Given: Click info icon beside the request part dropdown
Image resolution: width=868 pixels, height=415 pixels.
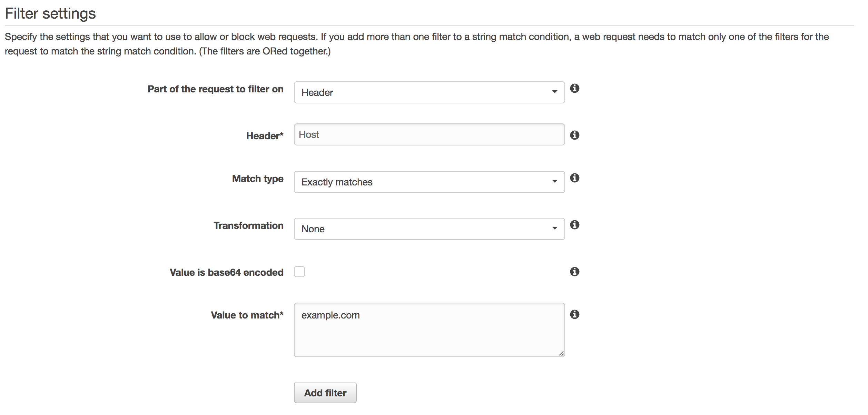Looking at the screenshot, I should 574,89.
